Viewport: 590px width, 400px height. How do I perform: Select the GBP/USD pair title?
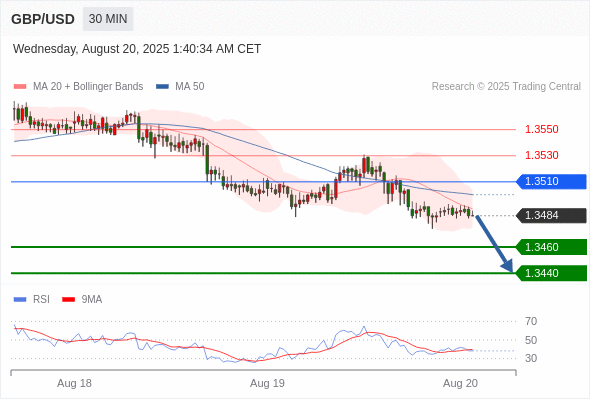pyautogui.click(x=43, y=19)
